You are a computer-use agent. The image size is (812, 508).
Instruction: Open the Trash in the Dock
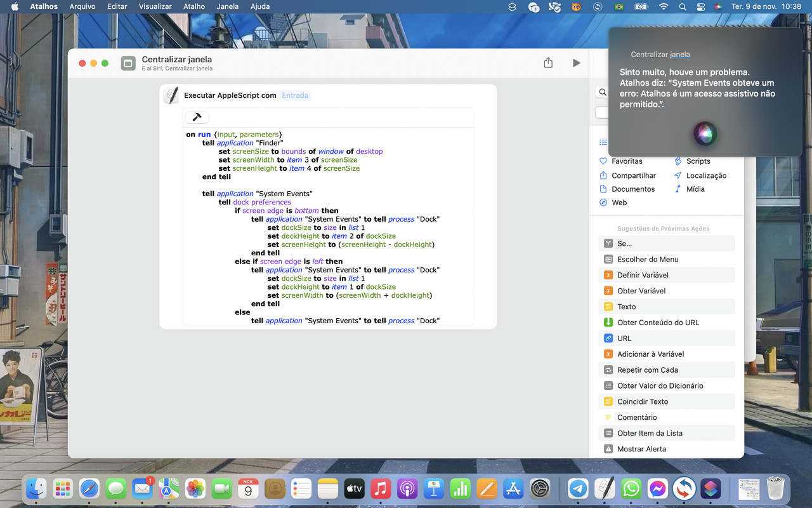pos(775,488)
